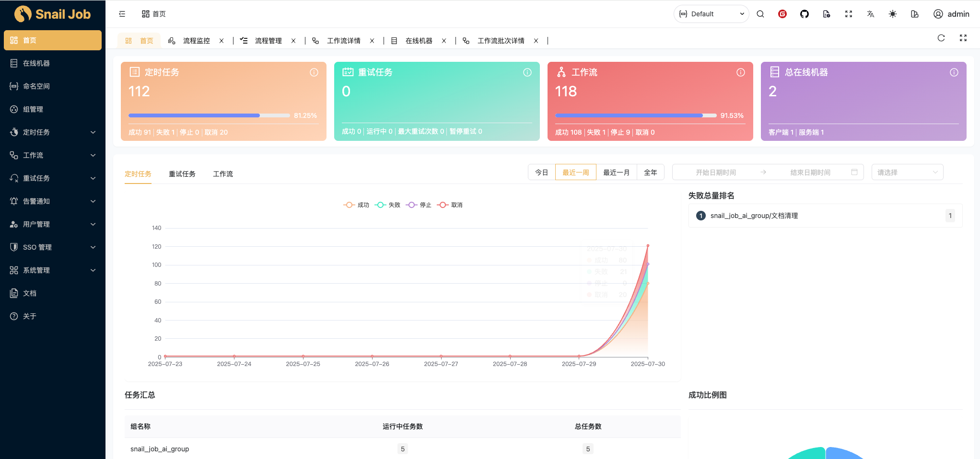Image resolution: width=980 pixels, height=459 pixels.
Task: Open the admin user menu
Action: click(x=952, y=14)
